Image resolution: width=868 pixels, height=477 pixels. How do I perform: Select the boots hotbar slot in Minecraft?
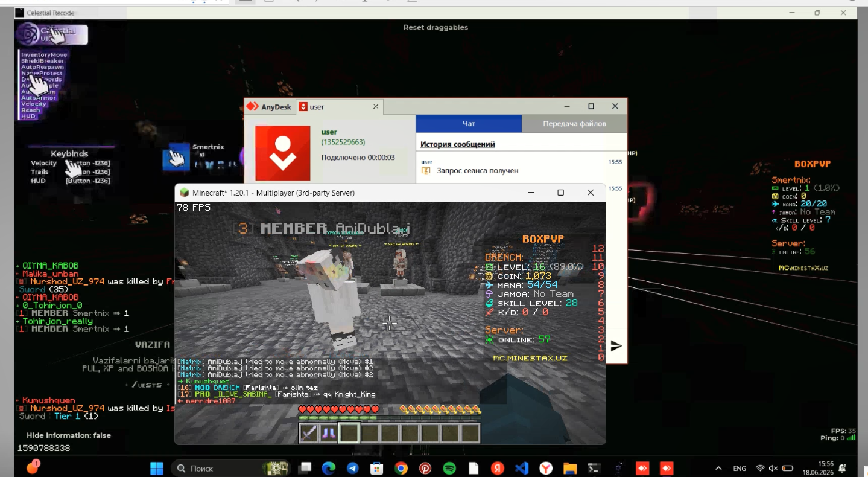point(329,433)
